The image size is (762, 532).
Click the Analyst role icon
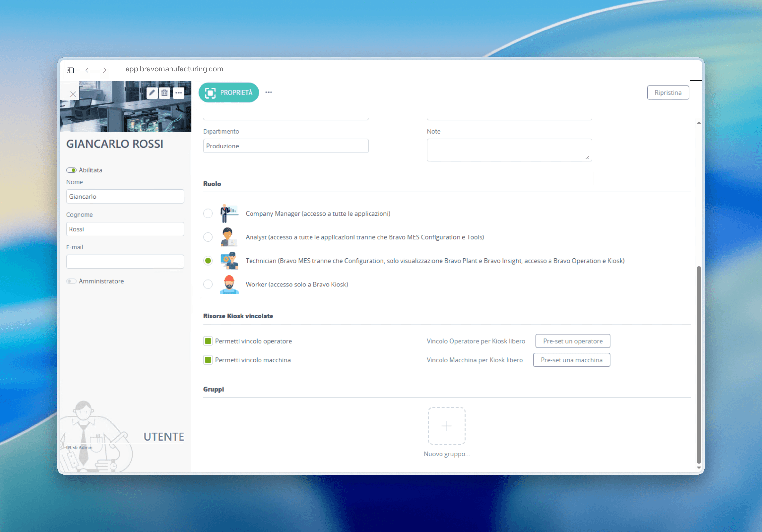229,237
